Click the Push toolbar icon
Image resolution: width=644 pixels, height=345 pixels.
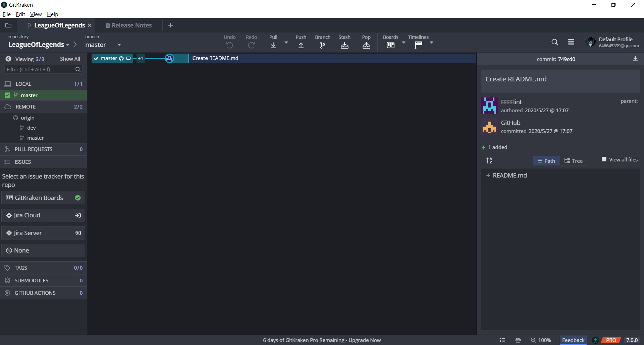(x=301, y=45)
